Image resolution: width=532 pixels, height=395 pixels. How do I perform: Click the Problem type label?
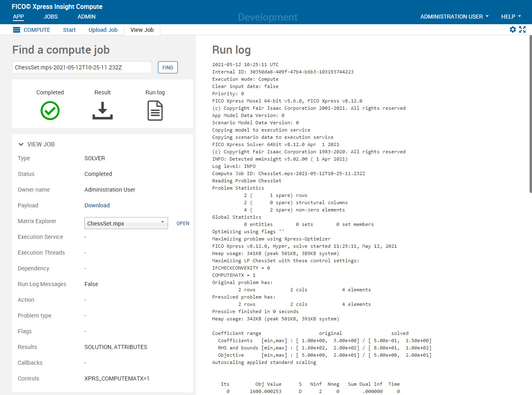point(35,316)
